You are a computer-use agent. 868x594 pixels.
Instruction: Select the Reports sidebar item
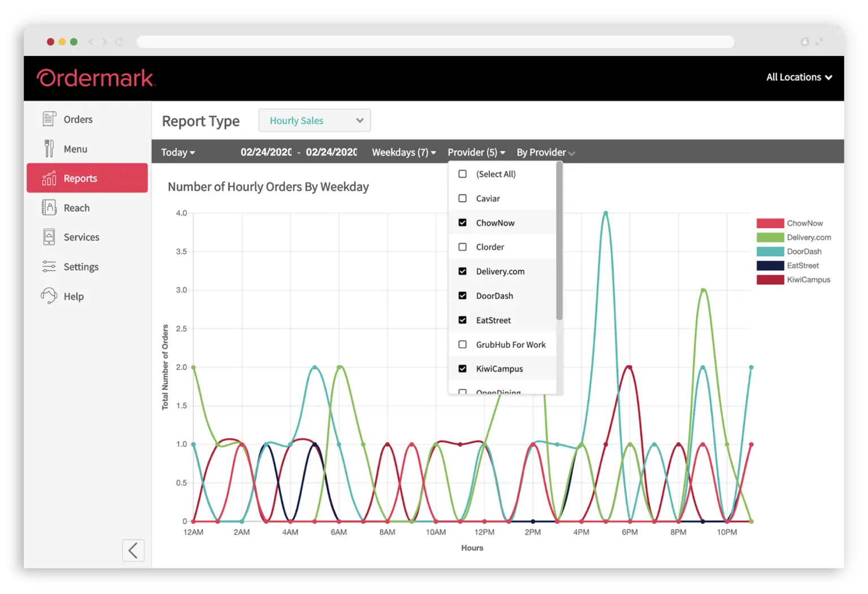[87, 178]
